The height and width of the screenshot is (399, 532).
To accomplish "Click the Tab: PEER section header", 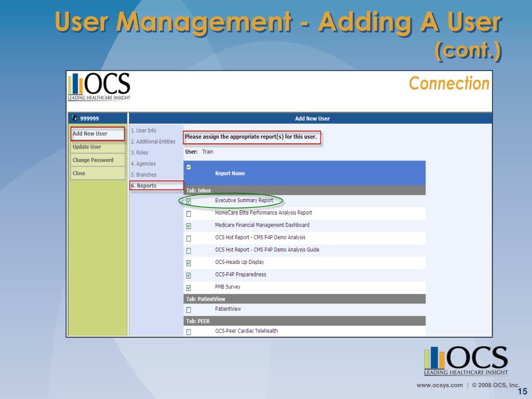I will point(304,321).
